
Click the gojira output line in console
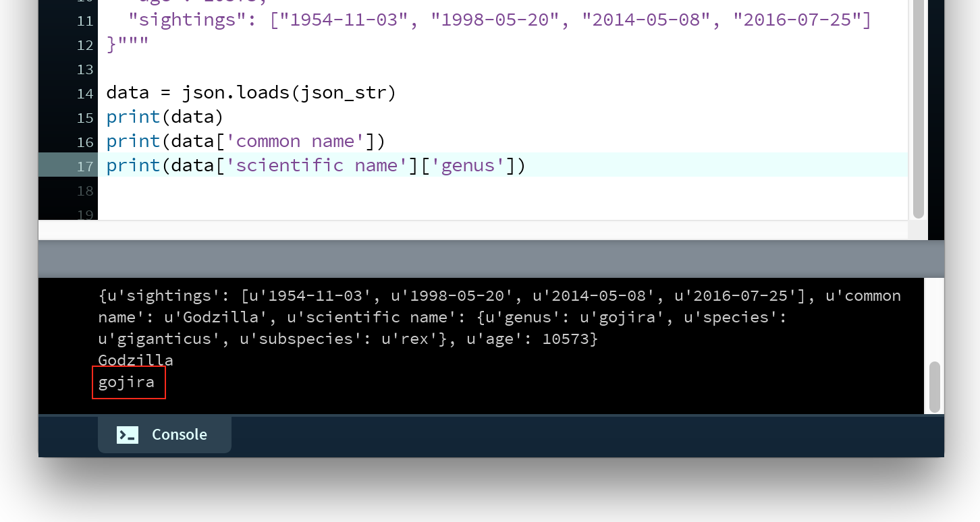tap(126, 382)
